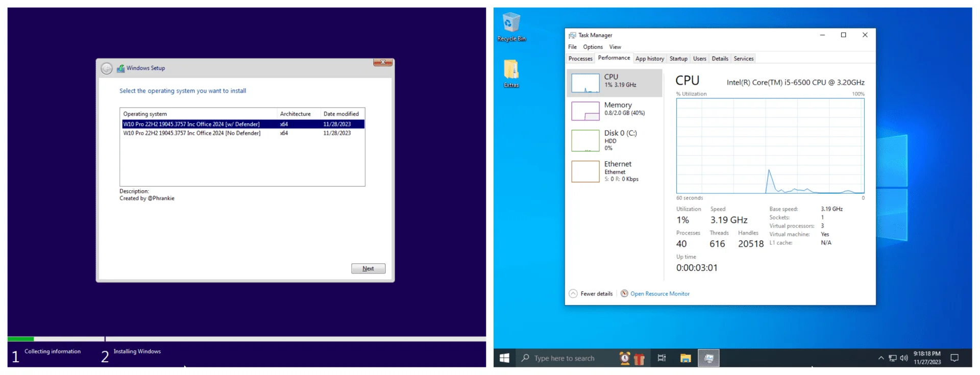
Task: Click the Windows Setup title icon
Action: [120, 68]
